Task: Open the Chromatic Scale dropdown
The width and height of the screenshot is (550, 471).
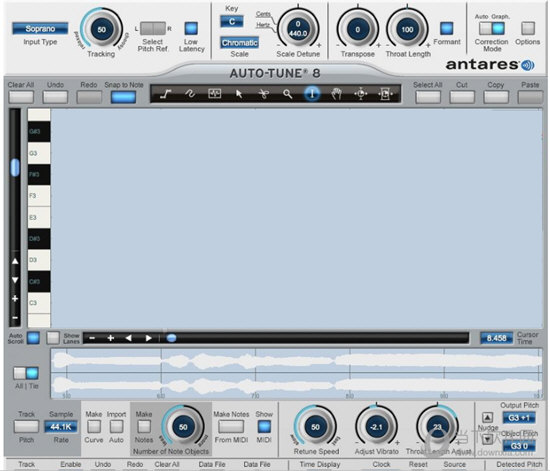Action: coord(240,43)
